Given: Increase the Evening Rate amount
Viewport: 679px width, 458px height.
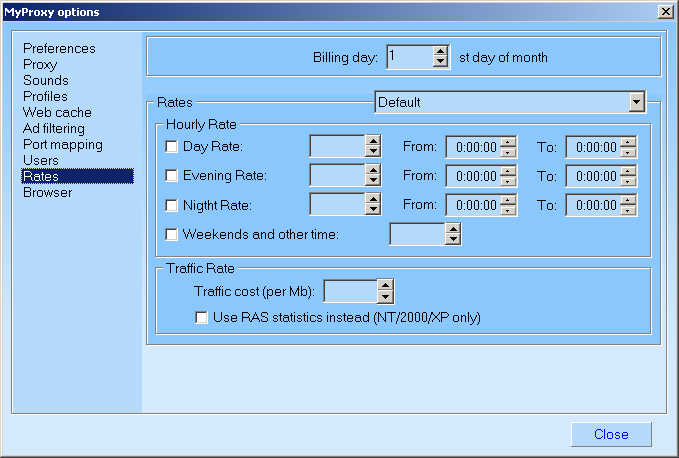Looking at the screenshot, I should pyautogui.click(x=372, y=170).
